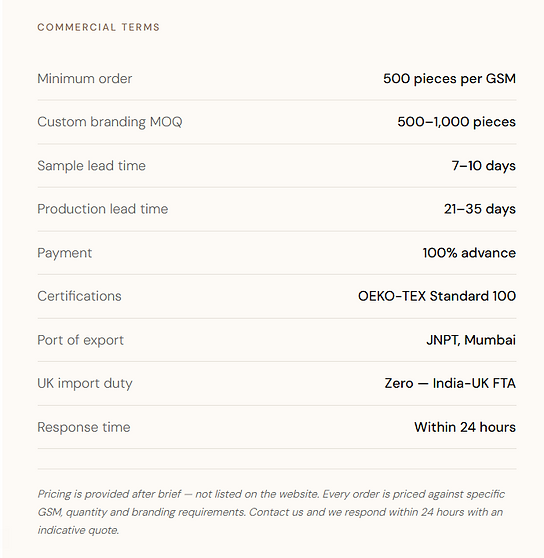The image size is (544, 558).
Task: Select the Port of export label
Action: [80, 340]
